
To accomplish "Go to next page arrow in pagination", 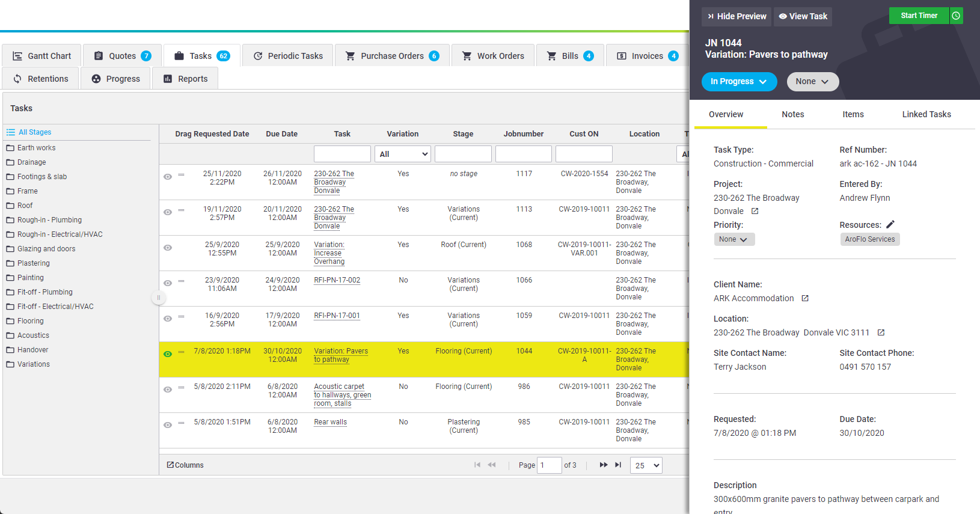I will pyautogui.click(x=603, y=465).
